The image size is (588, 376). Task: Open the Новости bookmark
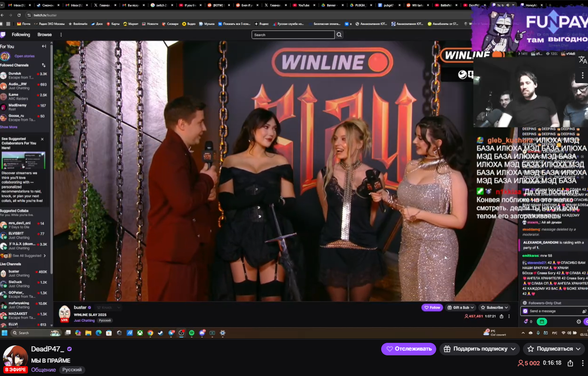[x=150, y=24]
